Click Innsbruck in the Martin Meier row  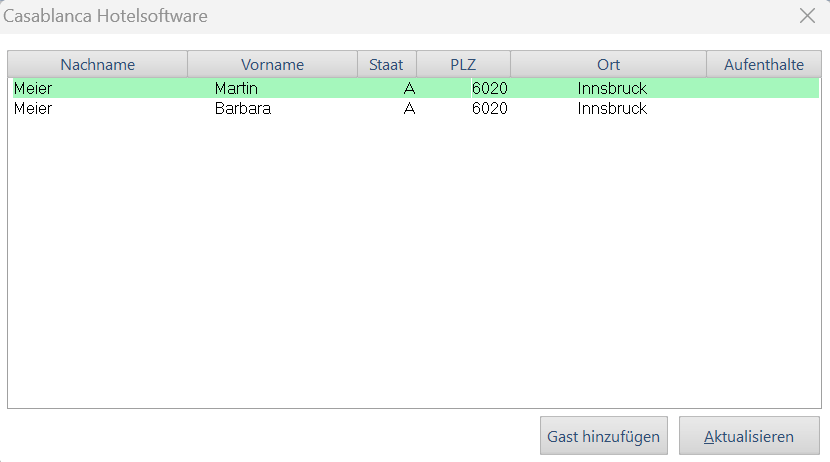(612, 89)
